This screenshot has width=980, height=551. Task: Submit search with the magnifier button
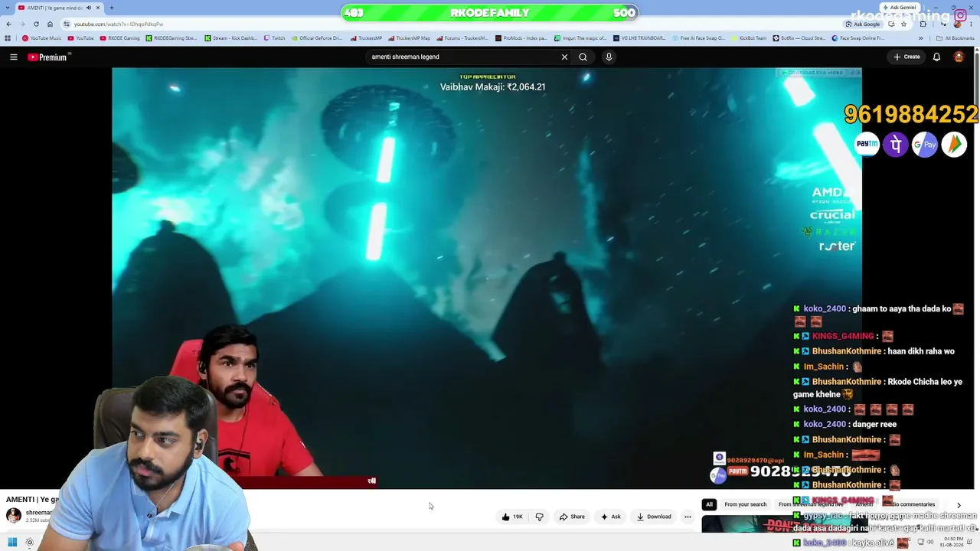coord(583,57)
